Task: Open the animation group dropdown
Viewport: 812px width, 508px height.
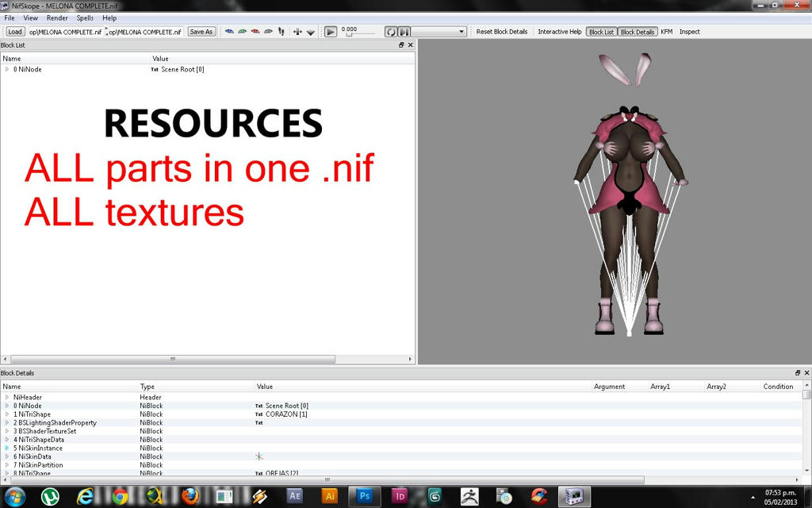Action: 439,32
